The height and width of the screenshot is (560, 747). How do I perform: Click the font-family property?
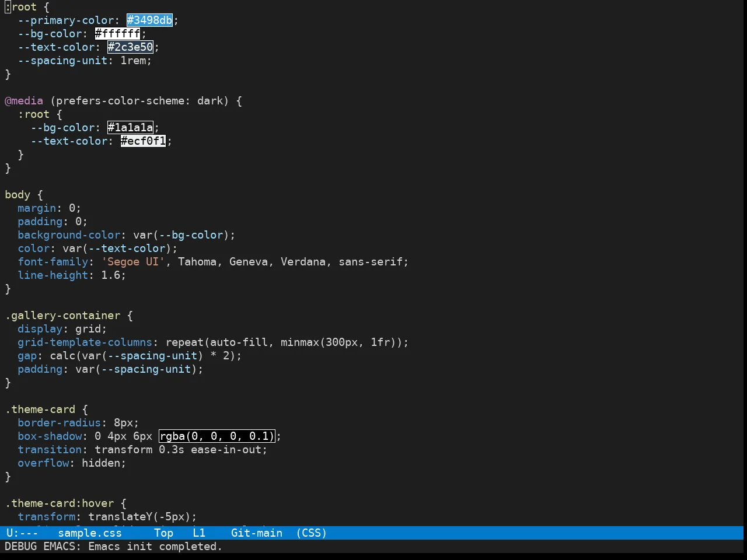(x=53, y=262)
